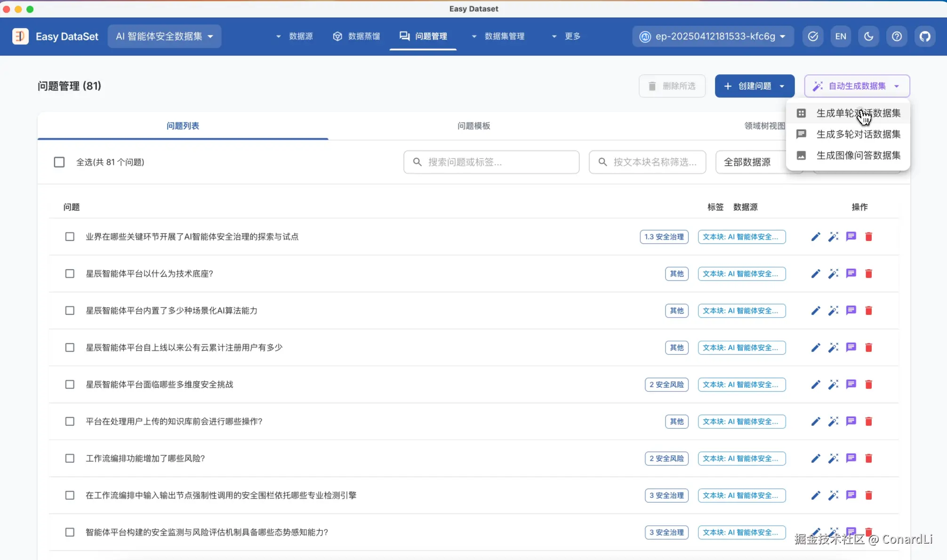Click the 搜索问题或标签 search field
The height and width of the screenshot is (560, 947).
491,162
